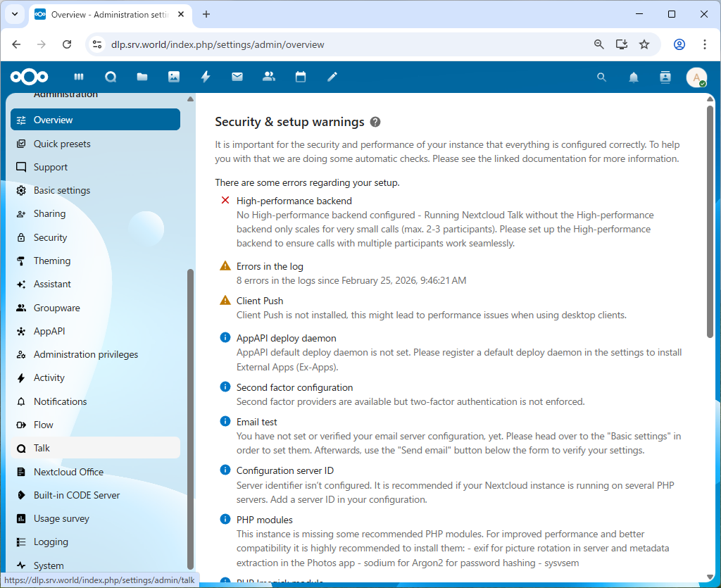721x588 pixels.
Task: Bookmark this page with the star icon
Action: point(644,44)
